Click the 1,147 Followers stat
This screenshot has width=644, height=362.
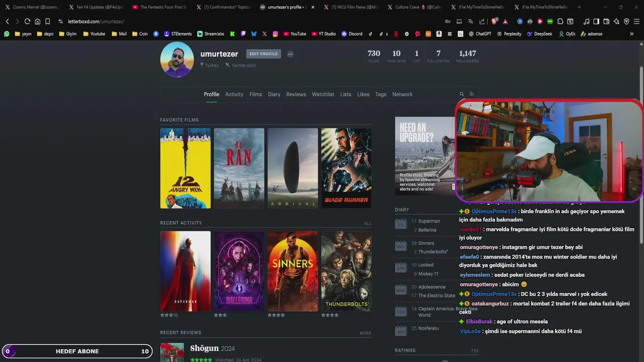[x=467, y=56]
